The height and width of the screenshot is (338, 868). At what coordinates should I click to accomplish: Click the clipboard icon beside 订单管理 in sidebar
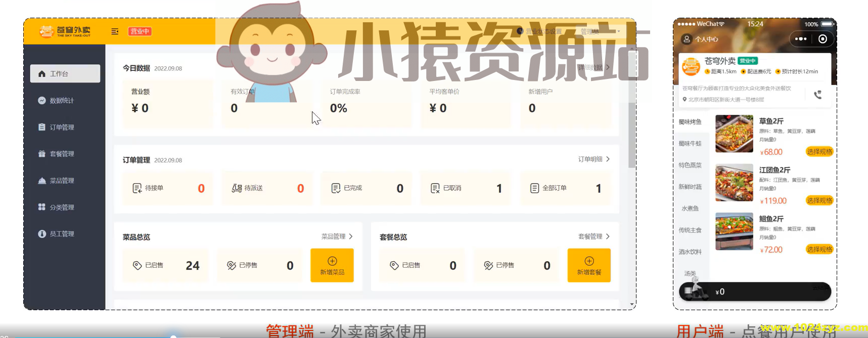click(42, 127)
